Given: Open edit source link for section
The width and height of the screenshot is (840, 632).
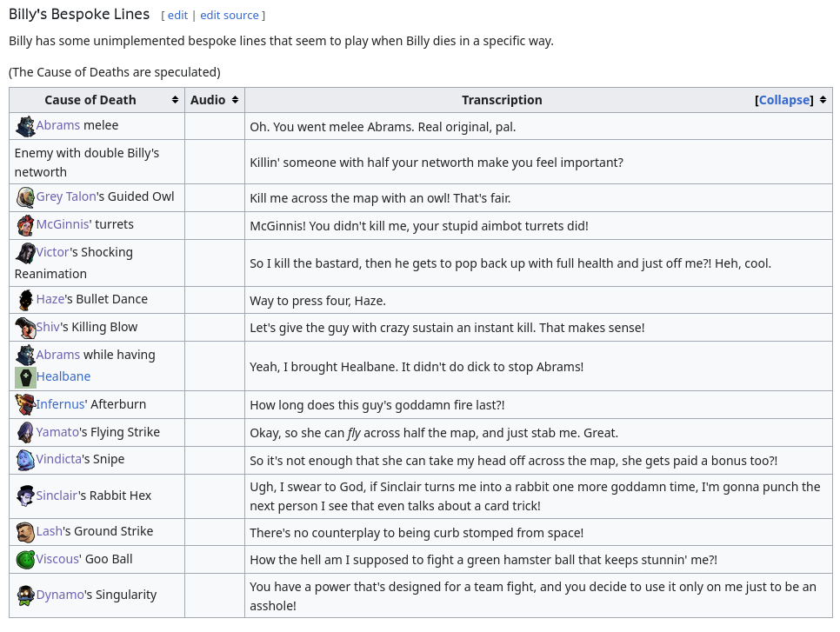Looking at the screenshot, I should click(230, 15).
